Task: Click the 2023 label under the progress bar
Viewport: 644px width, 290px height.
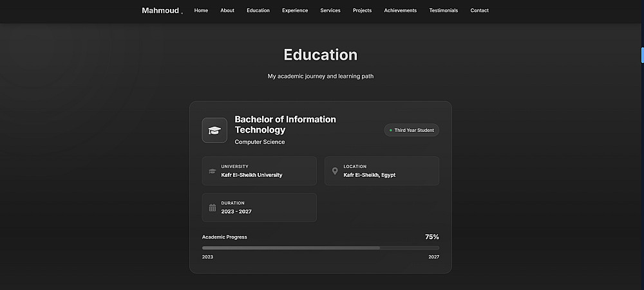Action: pos(207,257)
